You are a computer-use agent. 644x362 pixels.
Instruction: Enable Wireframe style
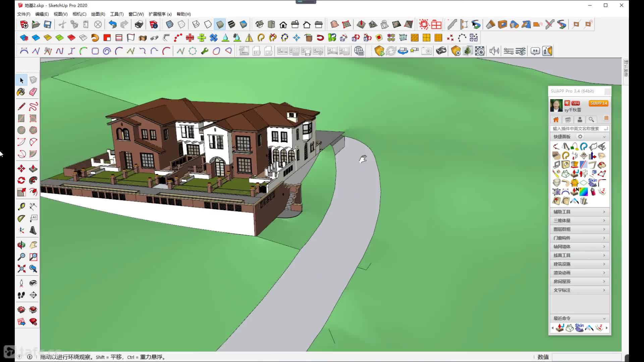click(196, 24)
